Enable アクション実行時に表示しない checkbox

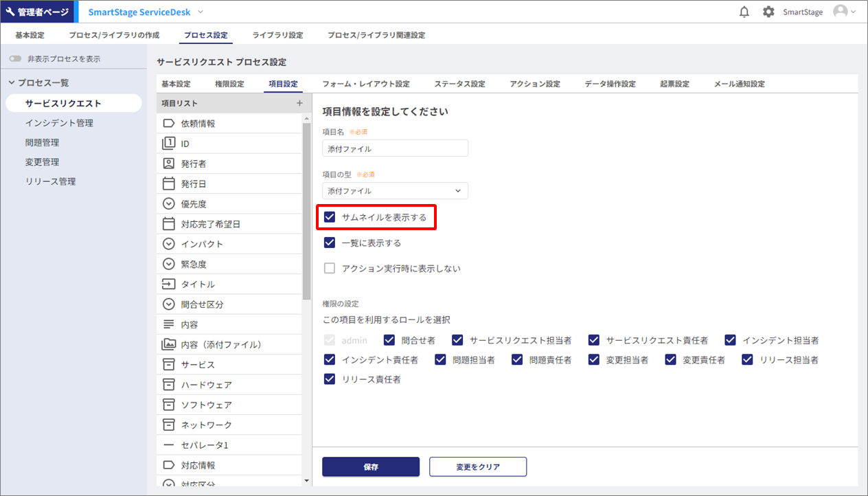(x=330, y=269)
